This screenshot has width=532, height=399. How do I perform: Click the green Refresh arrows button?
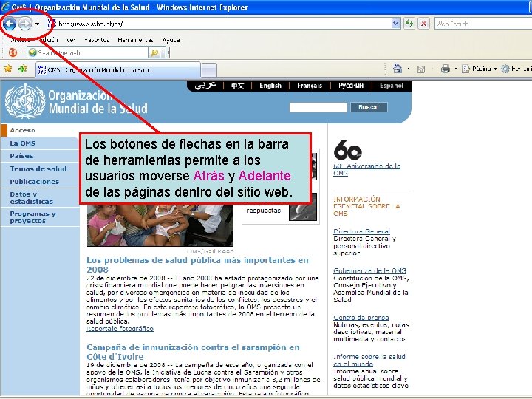[409, 24]
